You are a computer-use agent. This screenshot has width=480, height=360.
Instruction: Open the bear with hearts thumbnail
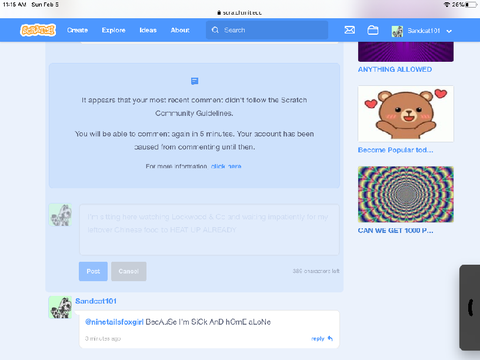pos(406,114)
